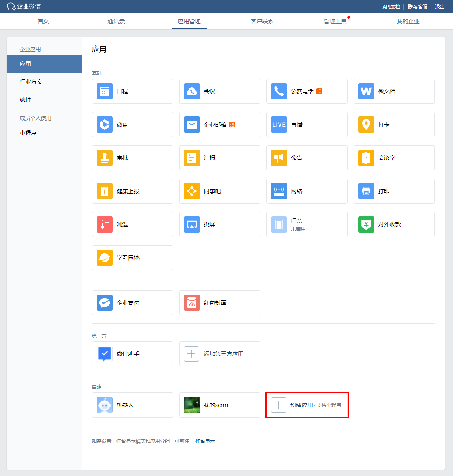Open the 红包封面 red envelope icon

pos(192,303)
